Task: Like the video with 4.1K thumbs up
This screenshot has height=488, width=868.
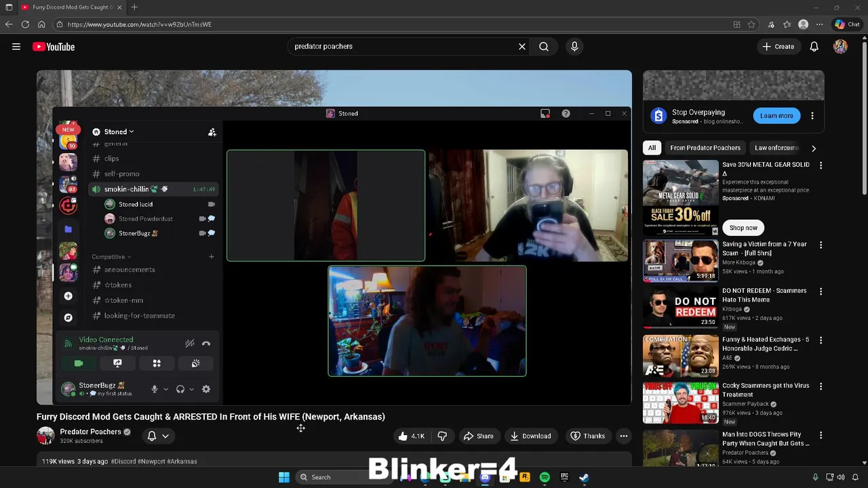Action: (411, 436)
